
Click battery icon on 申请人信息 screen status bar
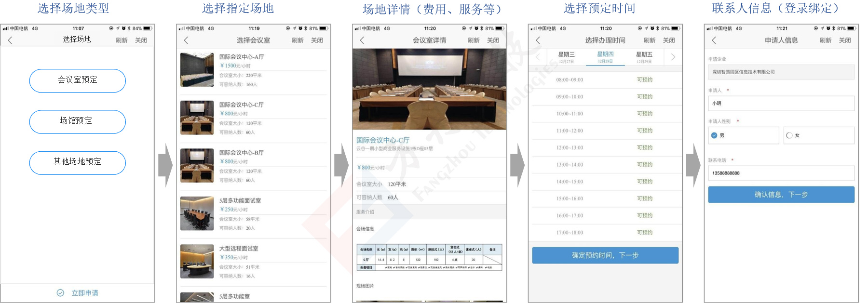pyautogui.click(x=852, y=28)
